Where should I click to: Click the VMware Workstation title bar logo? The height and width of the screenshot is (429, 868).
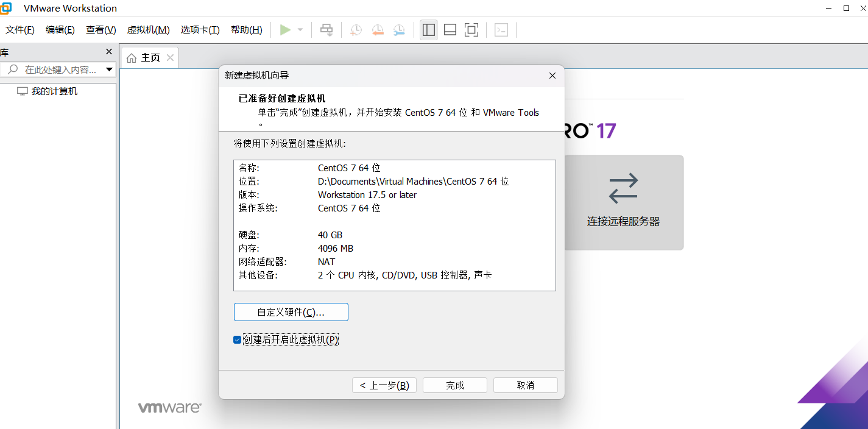point(5,8)
